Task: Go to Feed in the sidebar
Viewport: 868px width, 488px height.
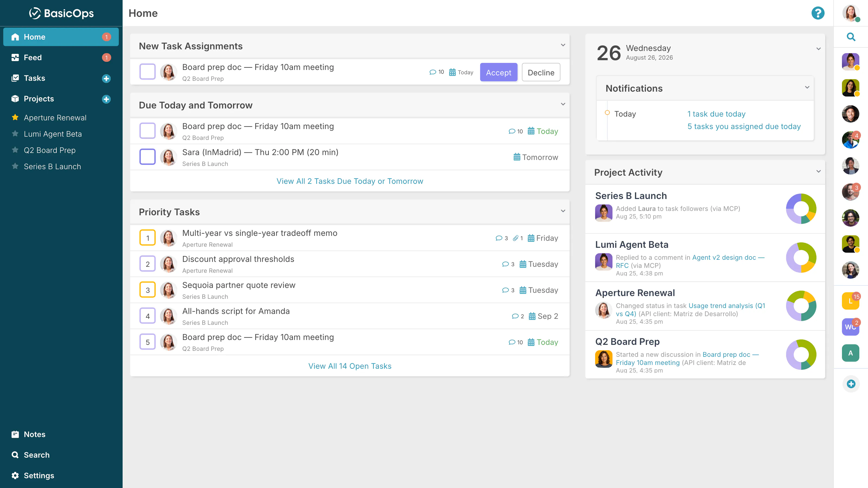Action: point(61,57)
